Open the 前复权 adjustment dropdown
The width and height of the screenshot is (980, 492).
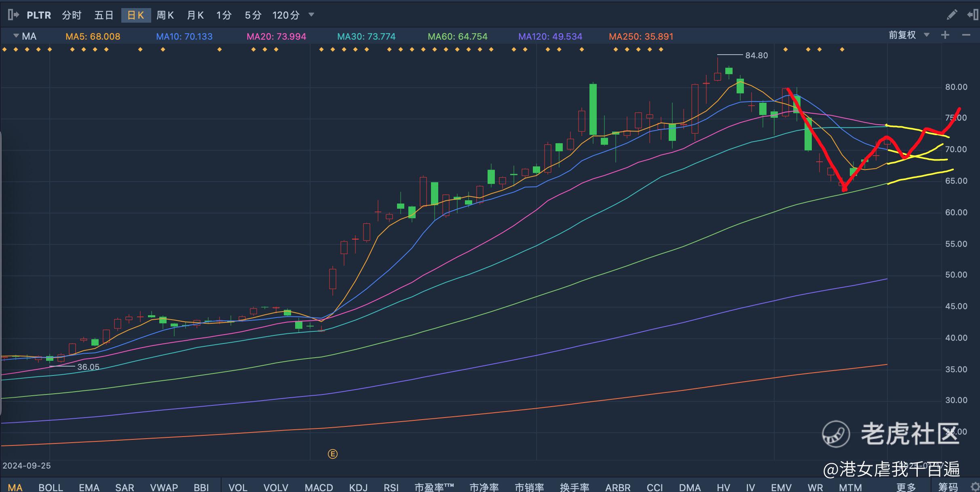tap(909, 35)
